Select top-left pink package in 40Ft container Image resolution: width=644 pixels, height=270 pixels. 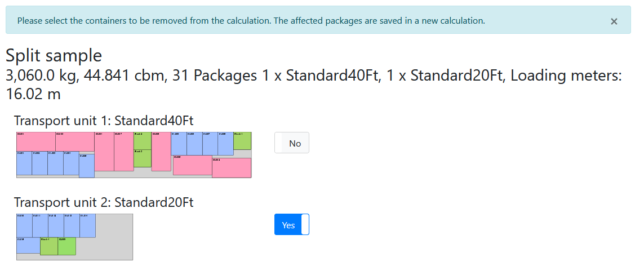tap(35, 141)
